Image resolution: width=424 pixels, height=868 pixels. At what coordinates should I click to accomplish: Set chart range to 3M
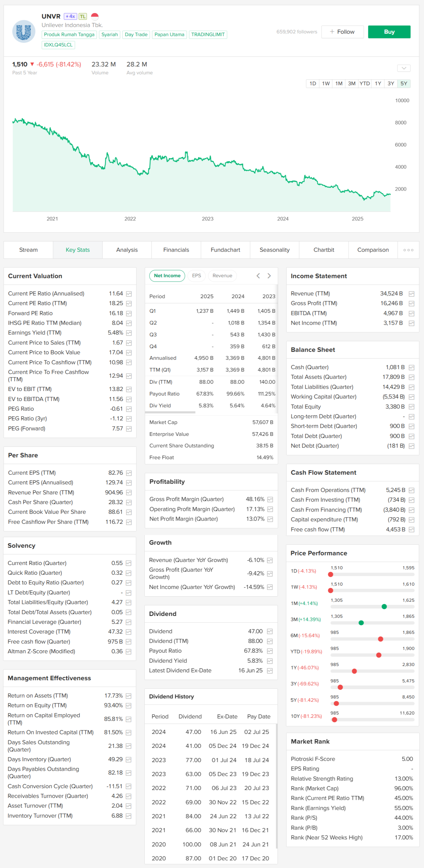pos(352,84)
